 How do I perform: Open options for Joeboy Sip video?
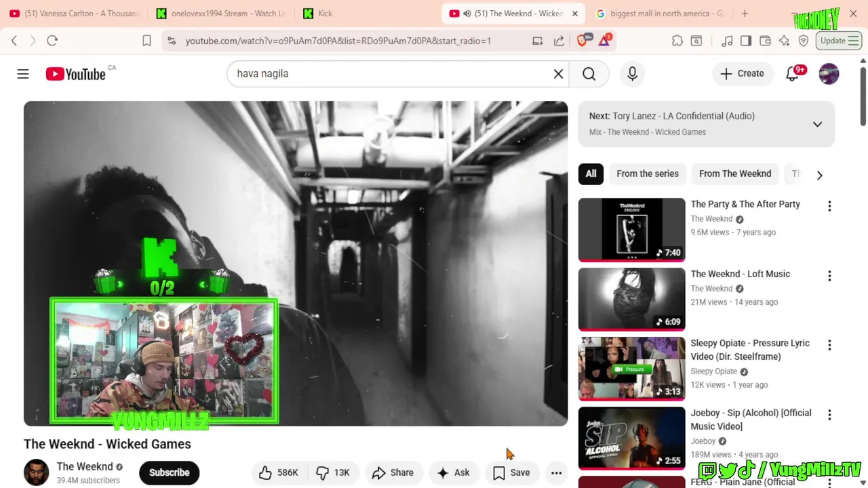tap(829, 415)
